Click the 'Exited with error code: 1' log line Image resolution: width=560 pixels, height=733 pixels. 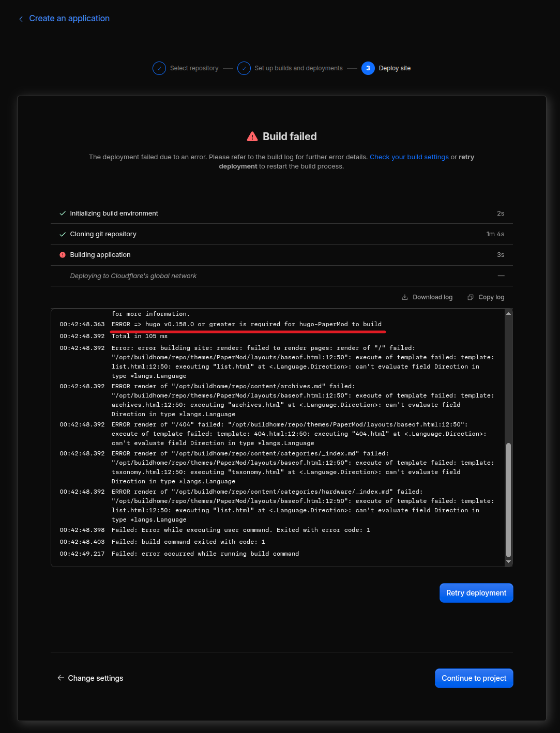click(241, 530)
